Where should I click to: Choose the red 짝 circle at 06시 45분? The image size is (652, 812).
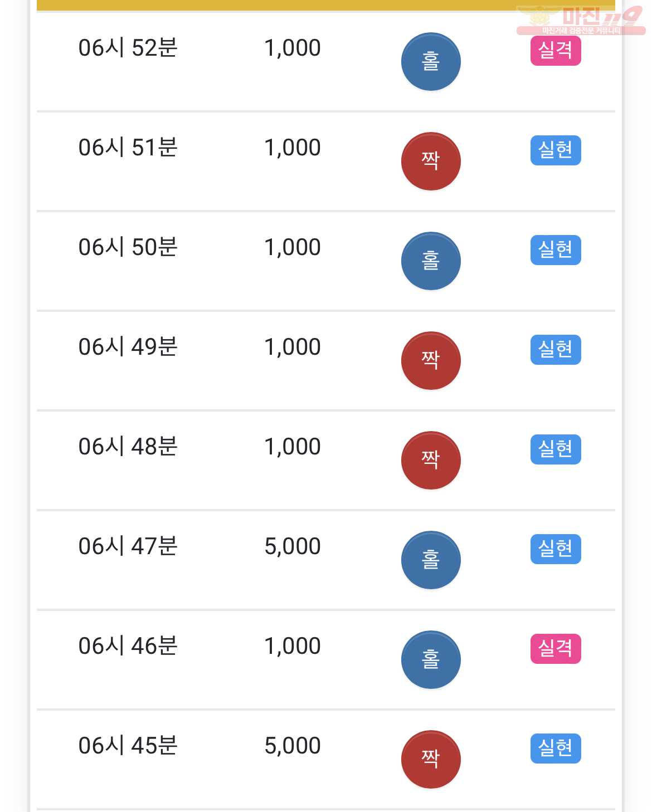coord(431,760)
